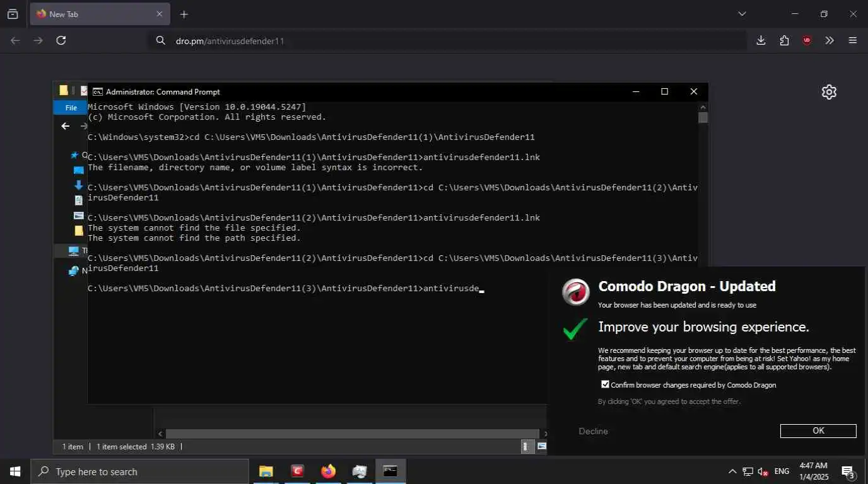
Task: Click the '1 item' status bar text
Action: pos(73,447)
